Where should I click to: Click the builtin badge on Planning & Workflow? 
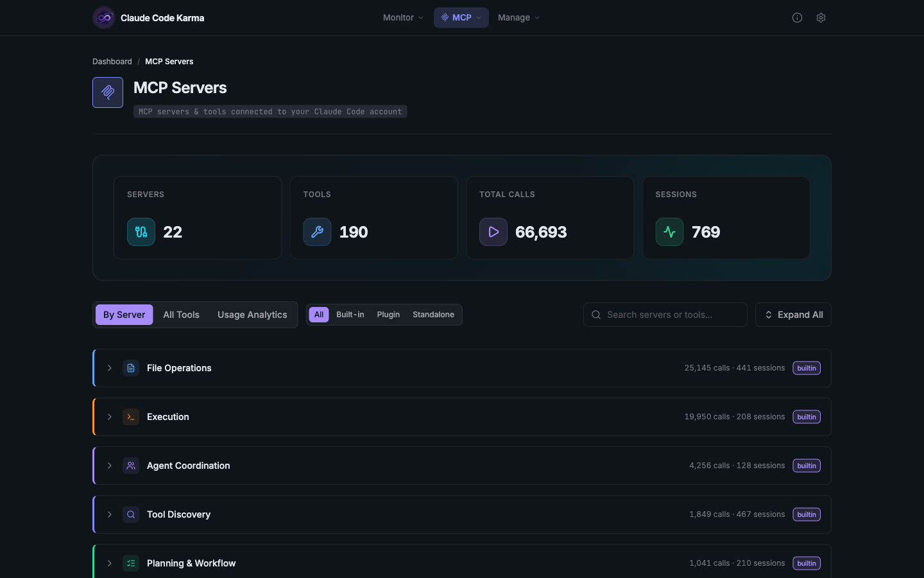click(807, 563)
